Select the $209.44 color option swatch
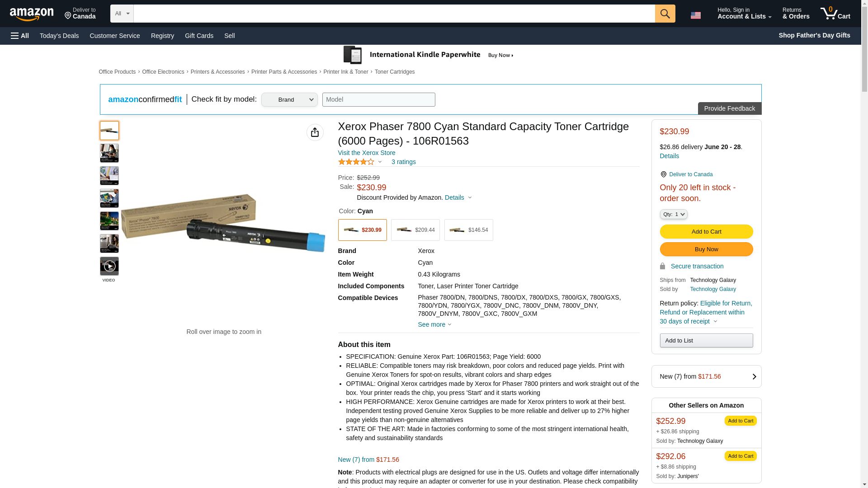 [415, 230]
